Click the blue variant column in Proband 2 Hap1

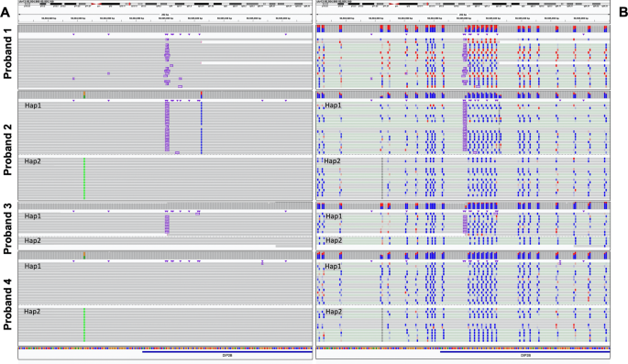pos(201,127)
